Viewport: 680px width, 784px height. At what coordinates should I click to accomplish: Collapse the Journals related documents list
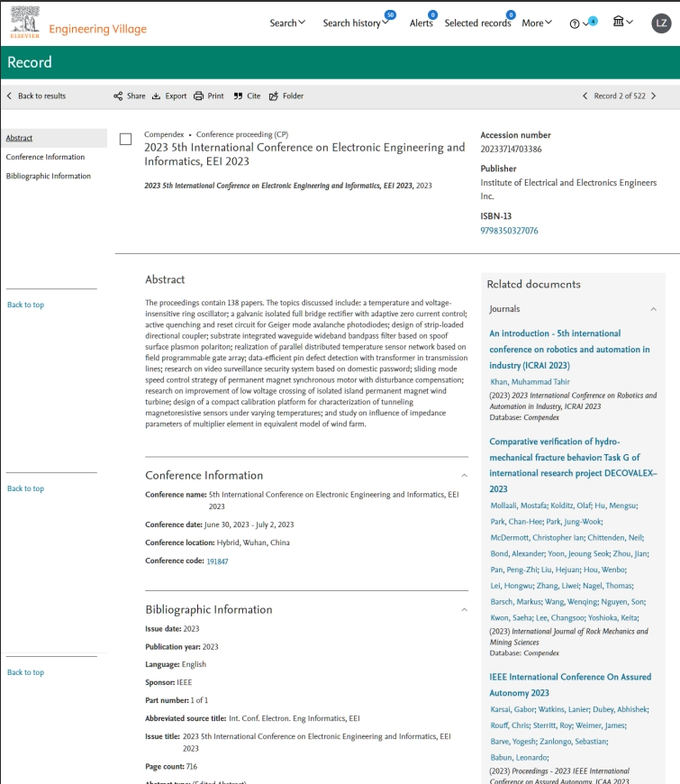[x=653, y=309]
